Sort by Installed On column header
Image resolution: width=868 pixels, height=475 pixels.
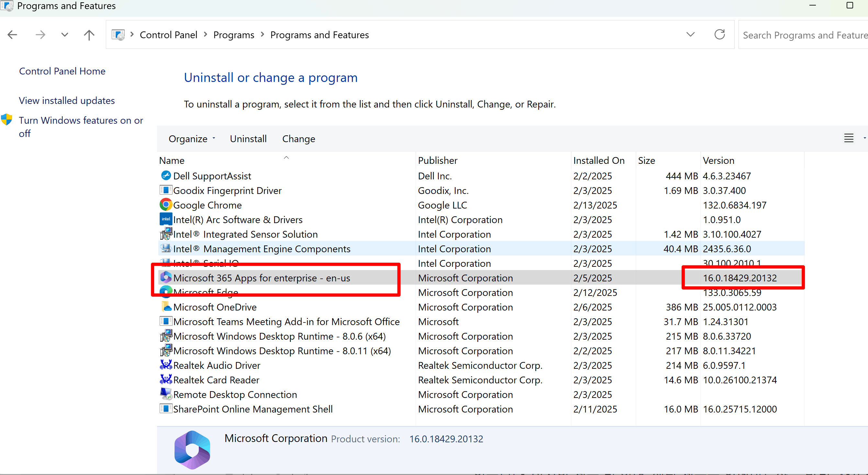pyautogui.click(x=603, y=160)
